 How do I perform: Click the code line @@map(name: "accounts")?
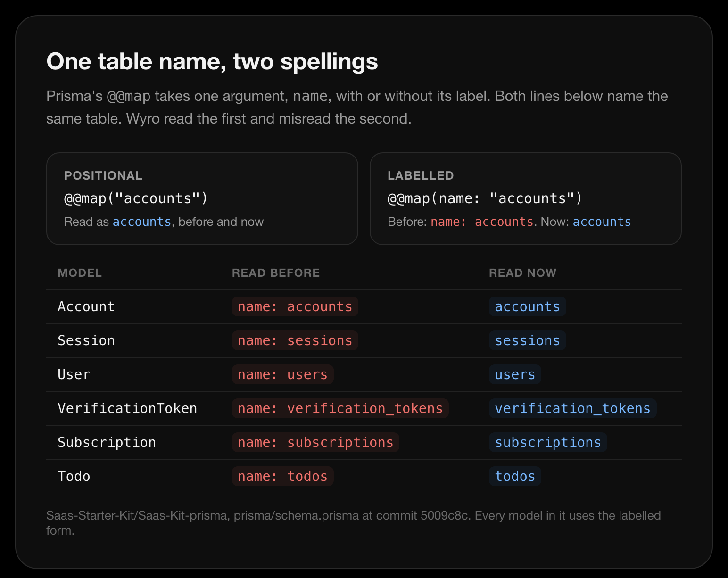coord(485,198)
